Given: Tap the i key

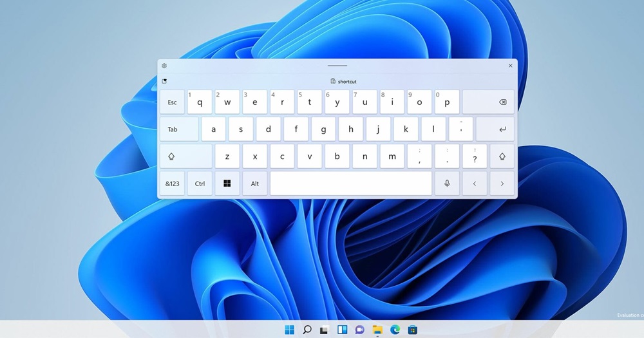Looking at the screenshot, I should click(392, 102).
